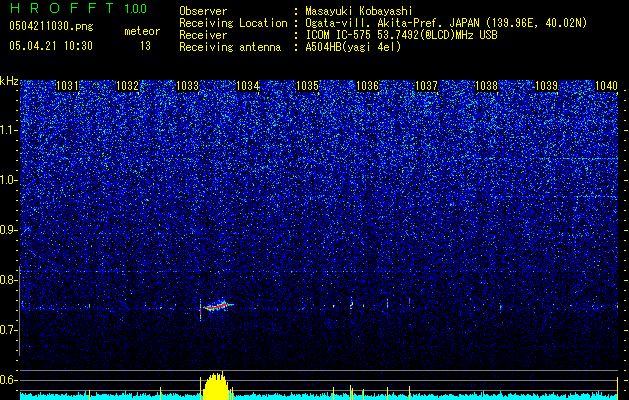
Task: Click the 1037 time marker
Action: click(x=426, y=86)
